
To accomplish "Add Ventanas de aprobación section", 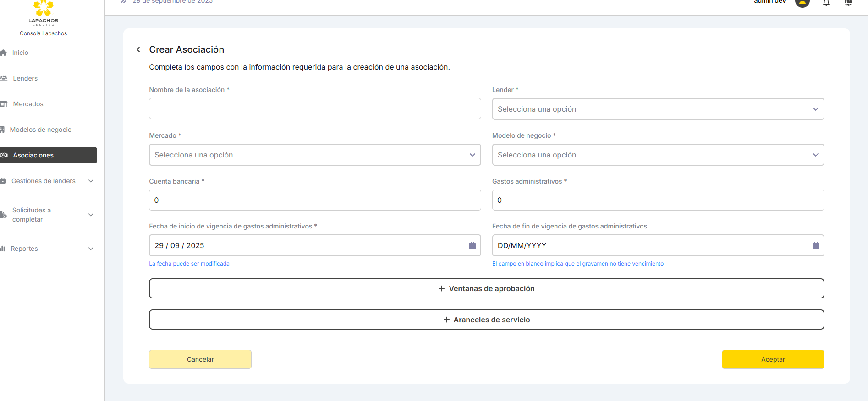I will [x=486, y=288].
